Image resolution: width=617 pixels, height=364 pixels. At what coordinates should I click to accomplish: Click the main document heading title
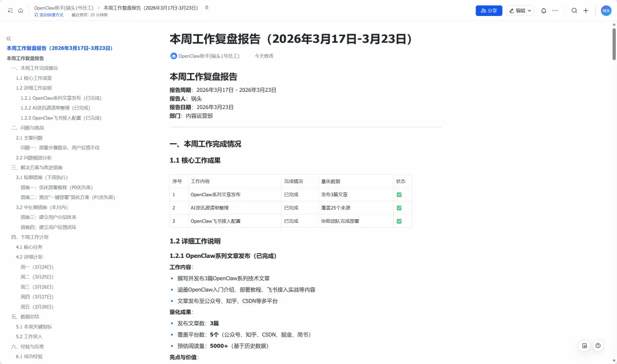[x=291, y=39]
